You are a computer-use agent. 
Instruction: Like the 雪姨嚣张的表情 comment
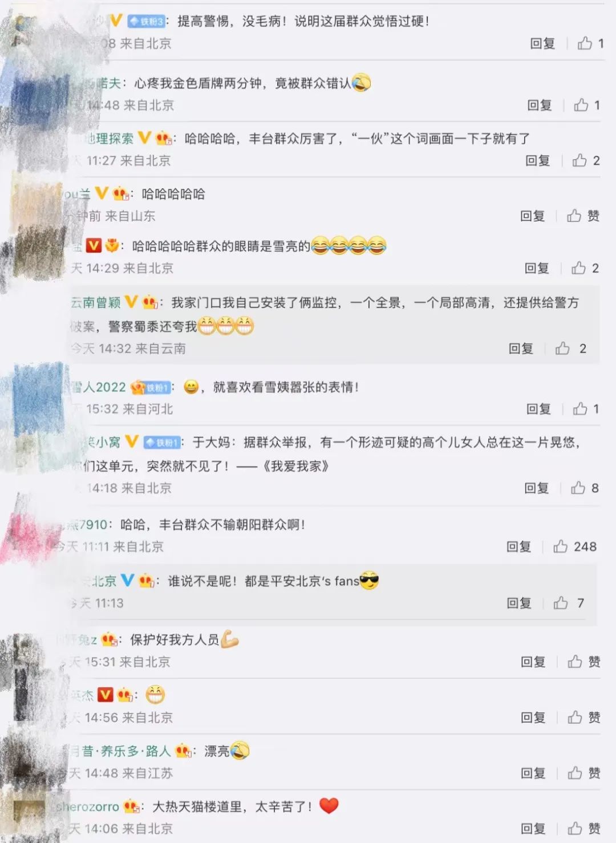[x=580, y=408]
